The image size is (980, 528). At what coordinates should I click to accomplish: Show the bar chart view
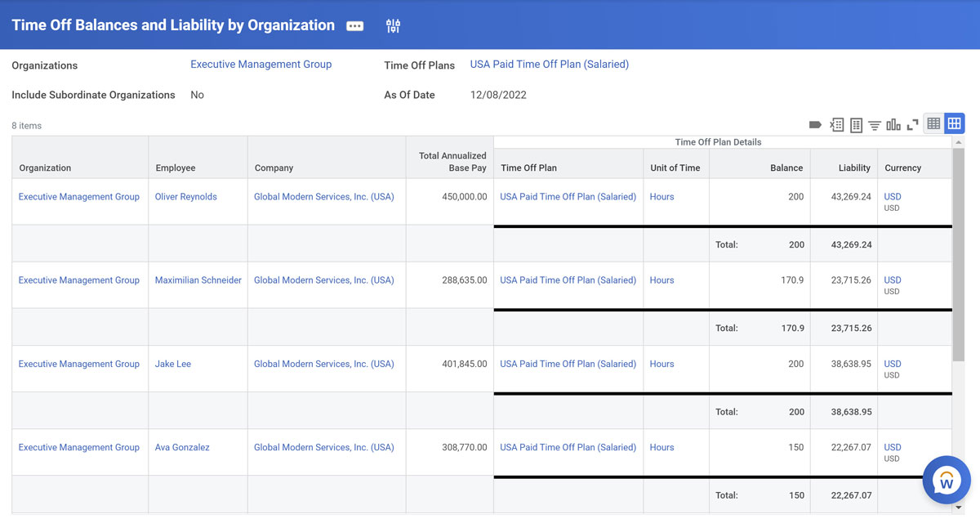(x=893, y=125)
